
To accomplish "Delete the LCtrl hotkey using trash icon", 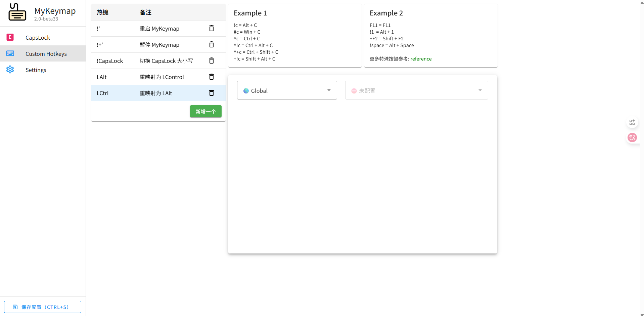I will 211,93.
